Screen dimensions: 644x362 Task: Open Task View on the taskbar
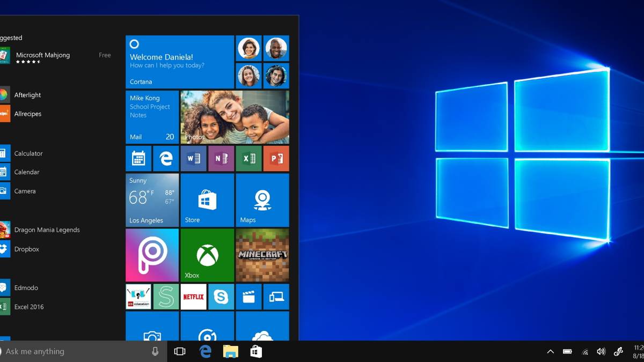pyautogui.click(x=180, y=351)
